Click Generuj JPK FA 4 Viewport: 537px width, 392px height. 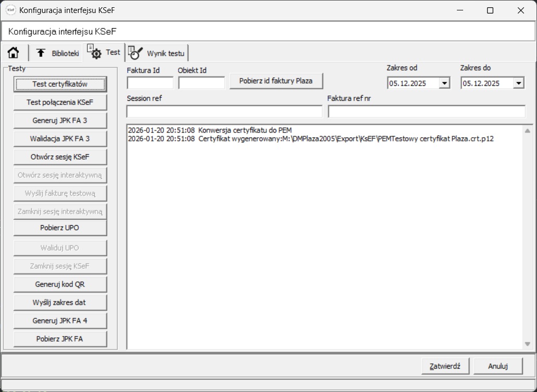60,321
